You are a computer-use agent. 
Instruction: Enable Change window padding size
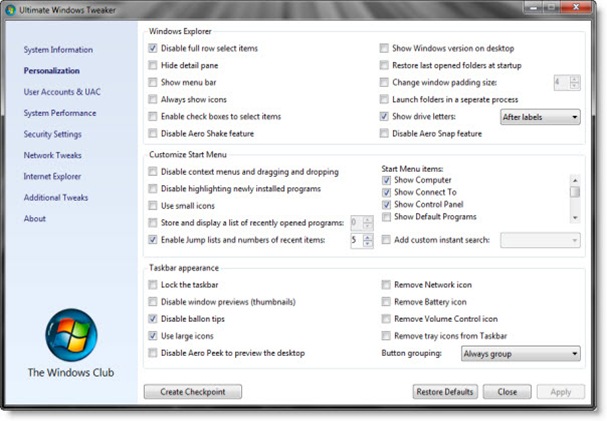384,82
